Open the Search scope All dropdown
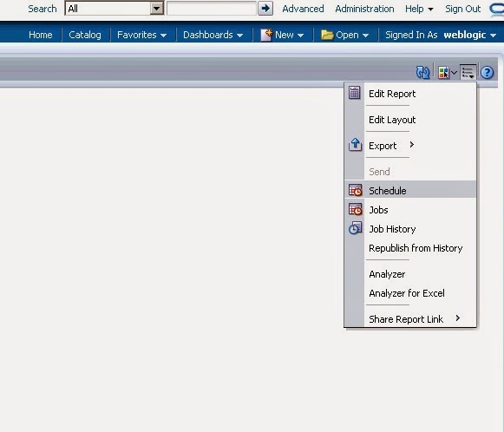 pos(115,9)
